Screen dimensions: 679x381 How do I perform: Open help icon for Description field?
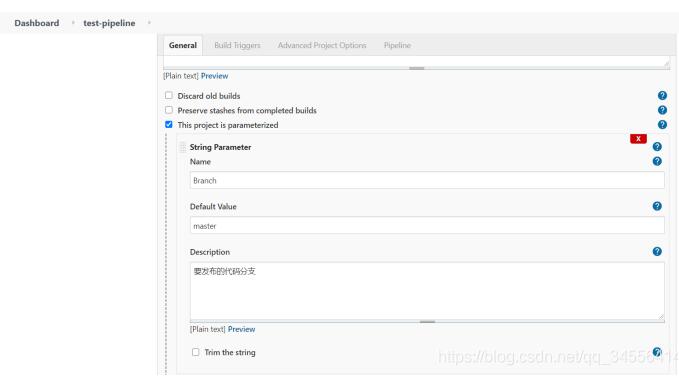657,252
